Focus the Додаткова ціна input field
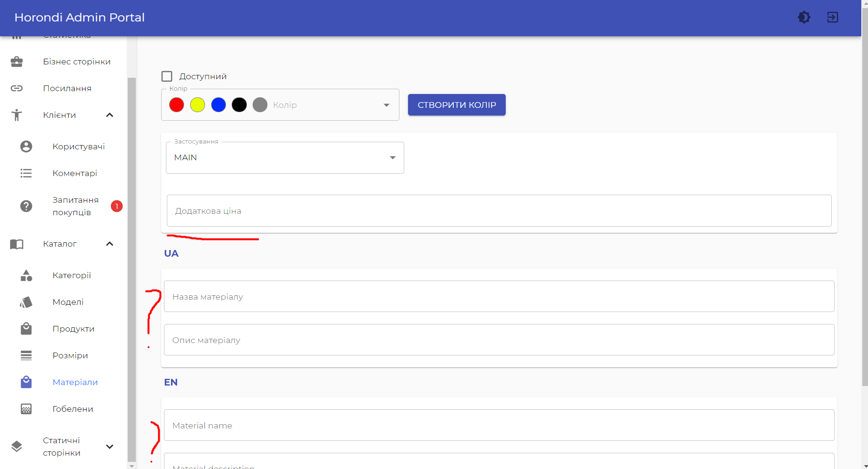 499,211
